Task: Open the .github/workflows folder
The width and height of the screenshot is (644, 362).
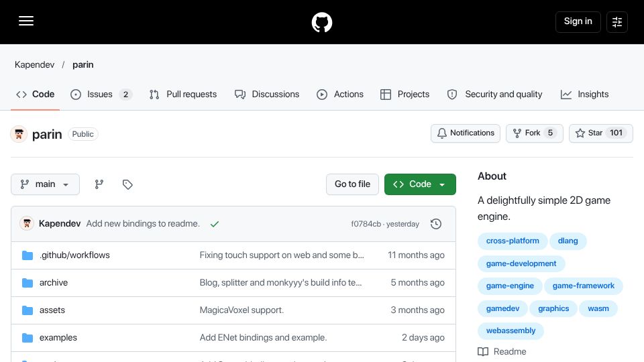Action: coord(74,255)
